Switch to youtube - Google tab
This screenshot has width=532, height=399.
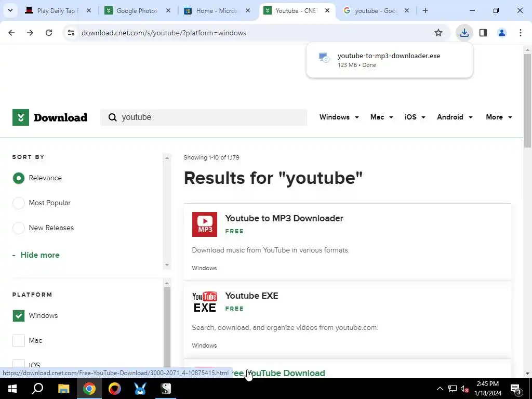click(x=376, y=10)
